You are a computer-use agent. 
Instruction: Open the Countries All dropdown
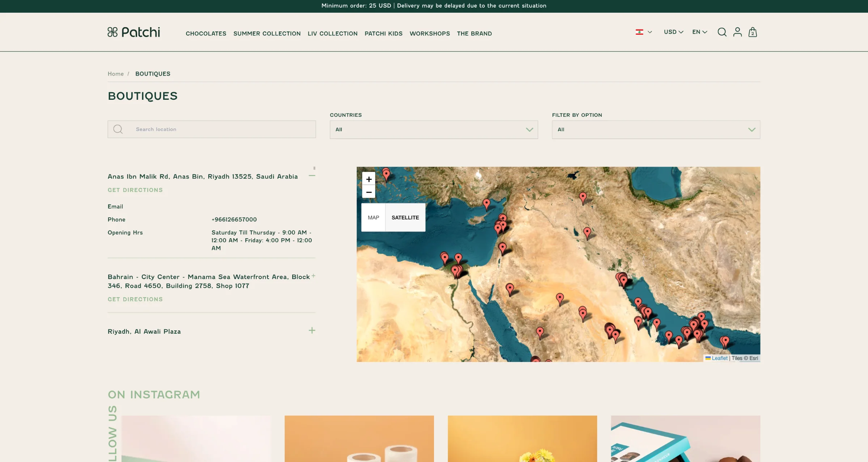pyautogui.click(x=434, y=129)
